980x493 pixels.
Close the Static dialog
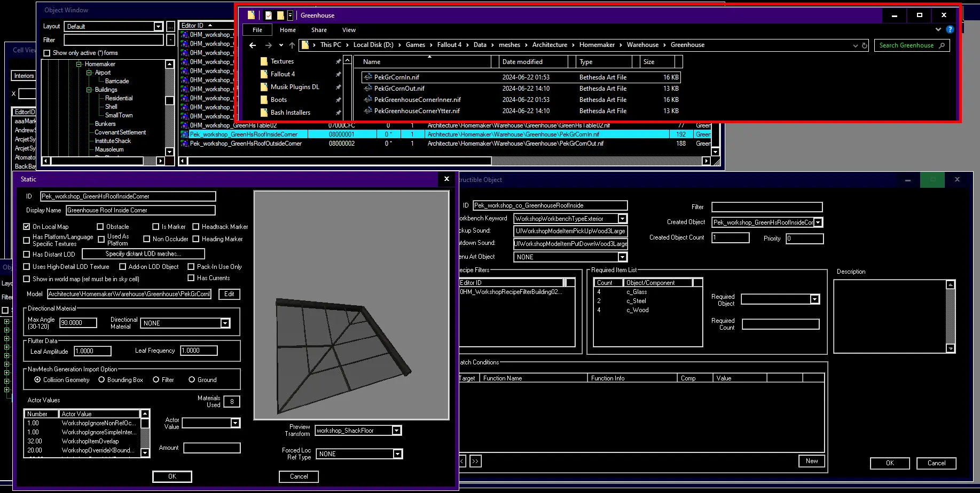pos(447,179)
